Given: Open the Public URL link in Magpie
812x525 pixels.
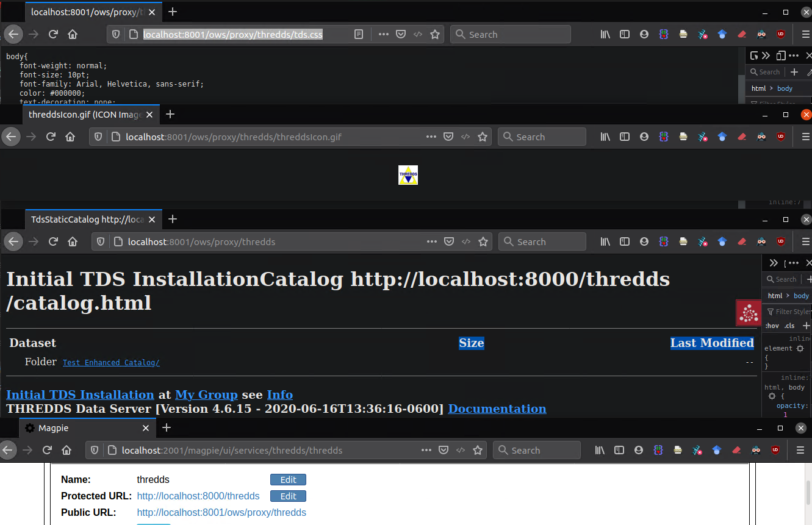Looking at the screenshot, I should point(221,513).
